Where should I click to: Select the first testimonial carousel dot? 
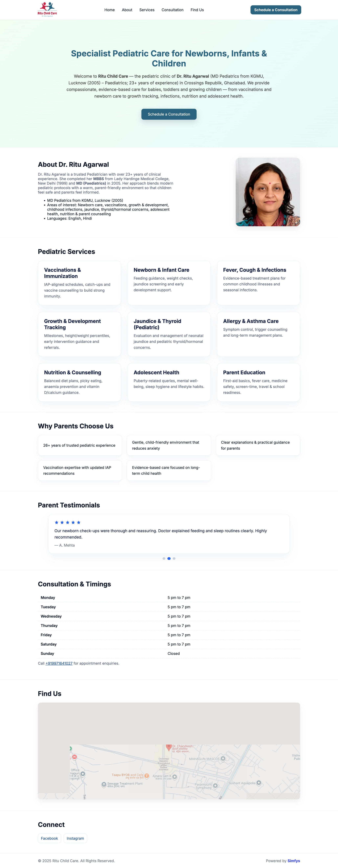click(164, 558)
